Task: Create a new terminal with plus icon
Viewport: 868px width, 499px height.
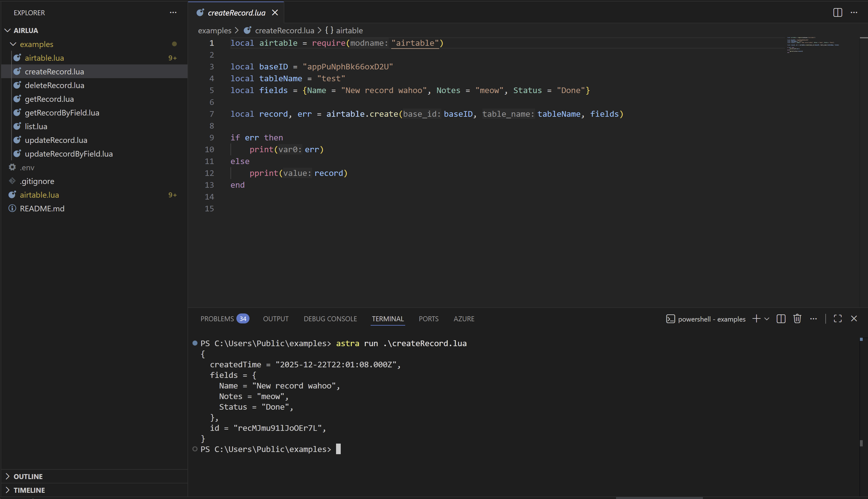Action: pos(756,319)
